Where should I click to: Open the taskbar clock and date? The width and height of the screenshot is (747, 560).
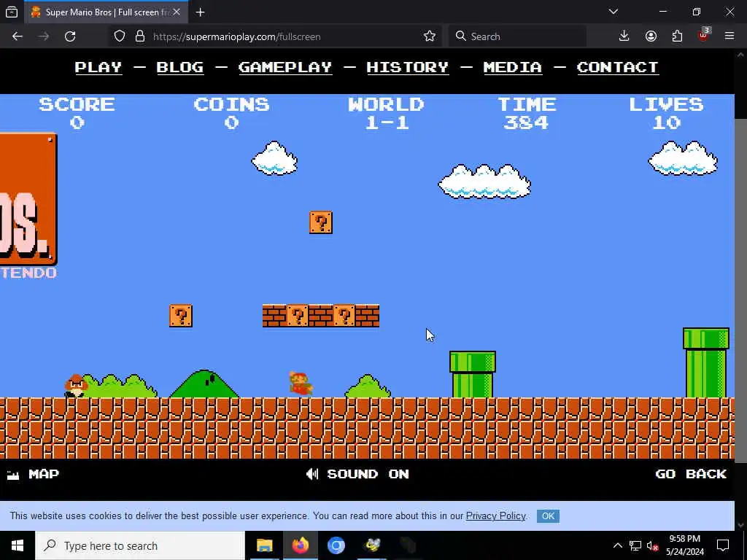point(684,545)
